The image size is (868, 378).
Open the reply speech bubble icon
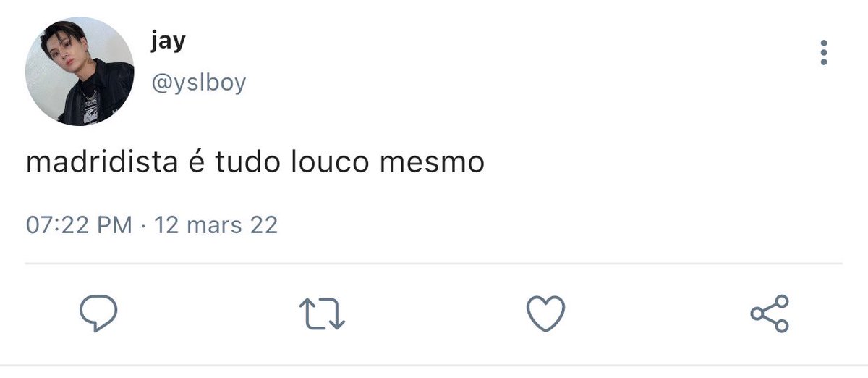click(x=98, y=314)
